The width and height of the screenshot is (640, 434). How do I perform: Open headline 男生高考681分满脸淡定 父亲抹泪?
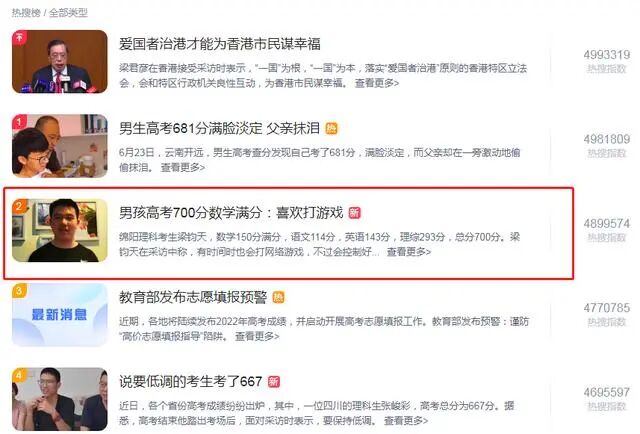click(x=219, y=129)
